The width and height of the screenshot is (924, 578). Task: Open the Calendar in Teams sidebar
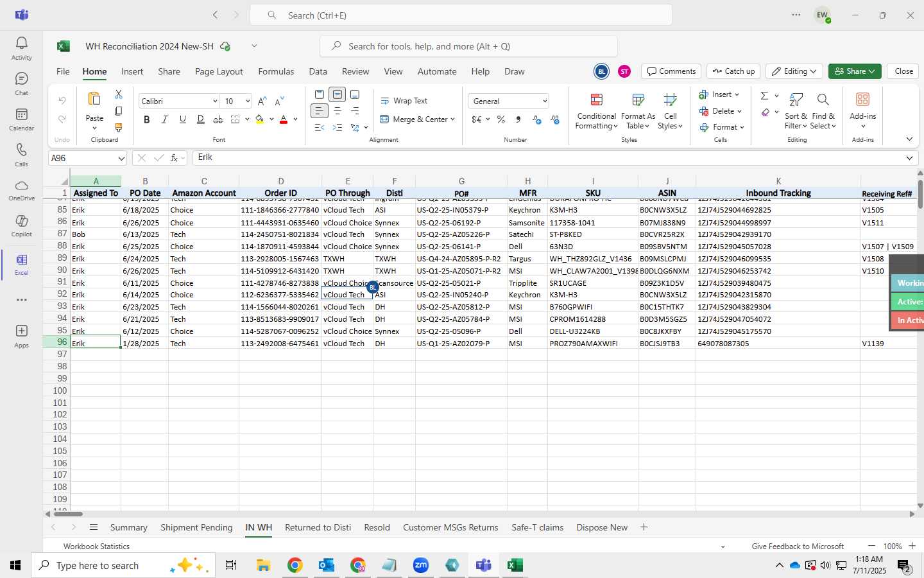(x=21, y=119)
